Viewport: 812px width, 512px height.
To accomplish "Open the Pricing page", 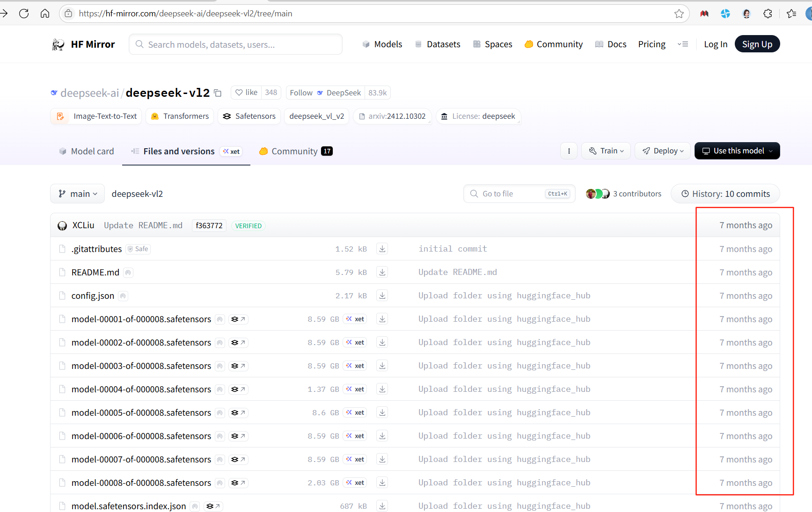I will (x=651, y=44).
